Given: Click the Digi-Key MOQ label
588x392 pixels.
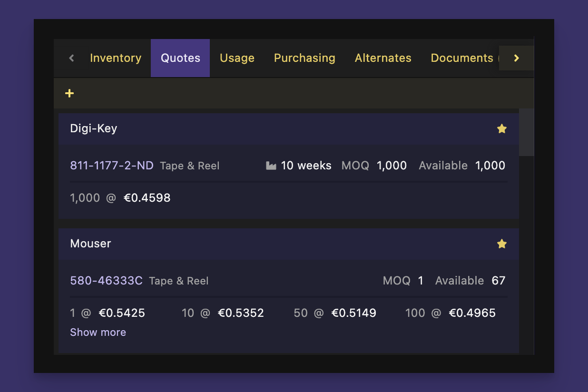Looking at the screenshot, I should (x=355, y=166).
